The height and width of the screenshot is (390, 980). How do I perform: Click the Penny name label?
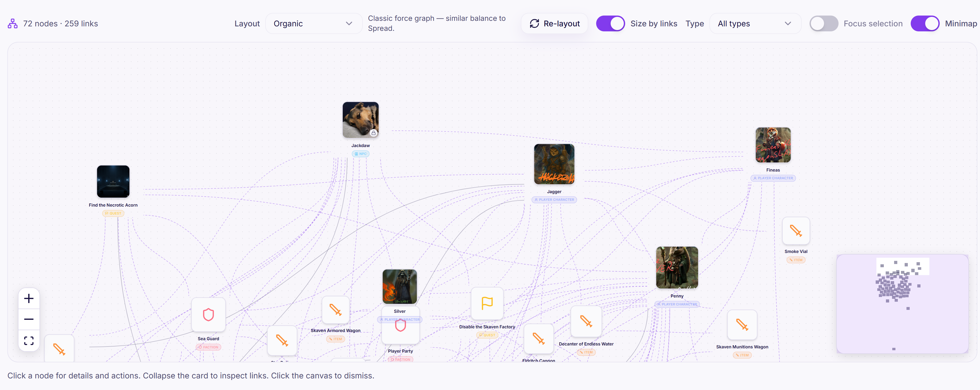677,296
